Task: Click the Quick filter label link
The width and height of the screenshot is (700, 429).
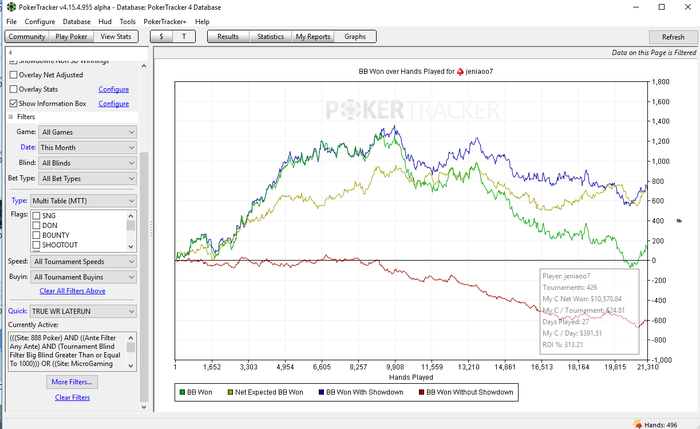Action: coord(17,311)
